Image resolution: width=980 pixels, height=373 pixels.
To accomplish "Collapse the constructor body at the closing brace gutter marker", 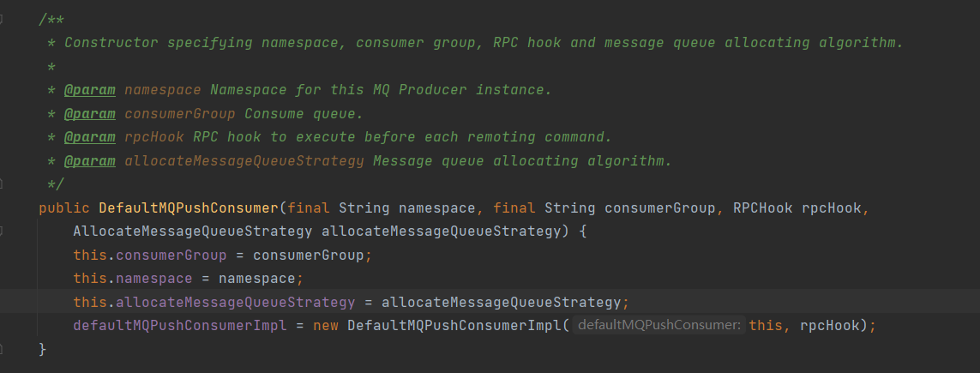I will [x=3, y=349].
